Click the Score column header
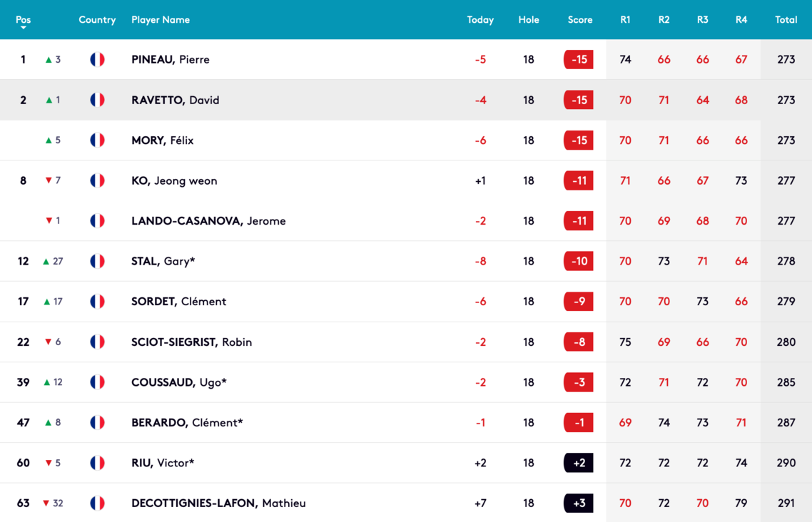Viewport: 812px width, 522px height. [x=579, y=20]
